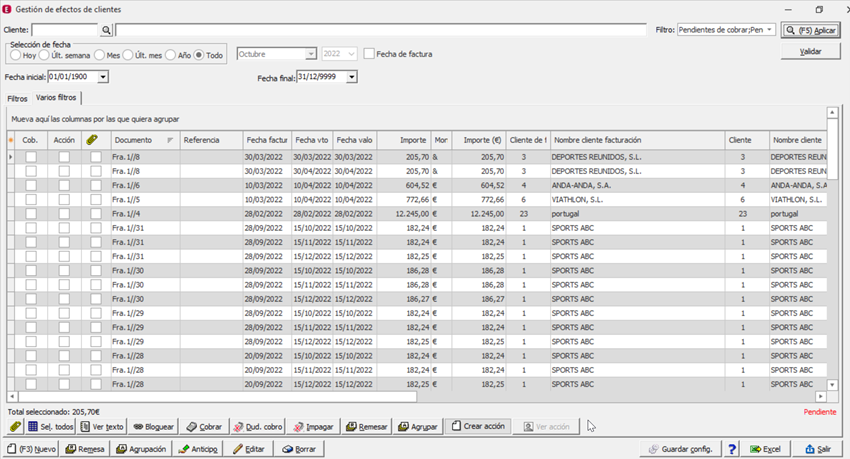
Task: Select the Todo radio button
Action: point(199,55)
